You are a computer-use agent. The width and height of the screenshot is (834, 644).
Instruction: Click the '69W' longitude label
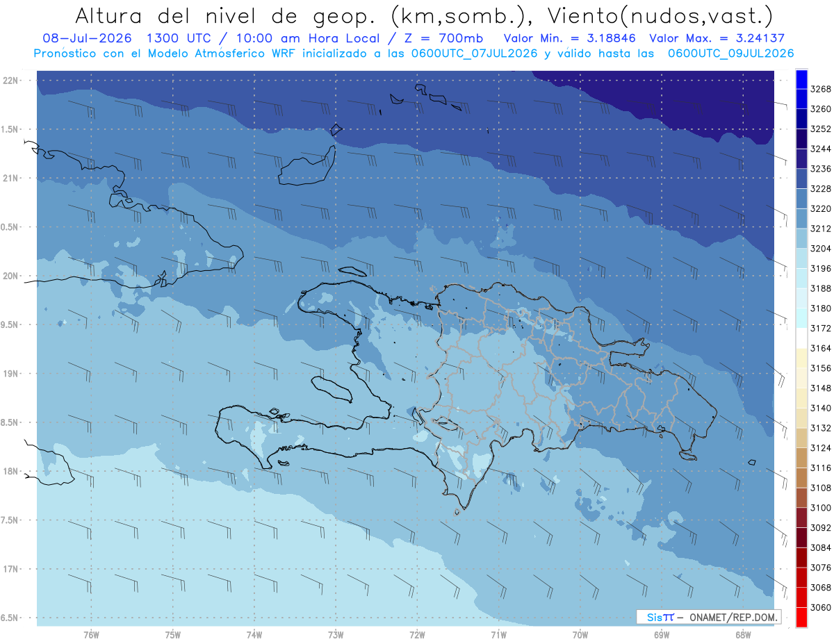[x=662, y=635]
